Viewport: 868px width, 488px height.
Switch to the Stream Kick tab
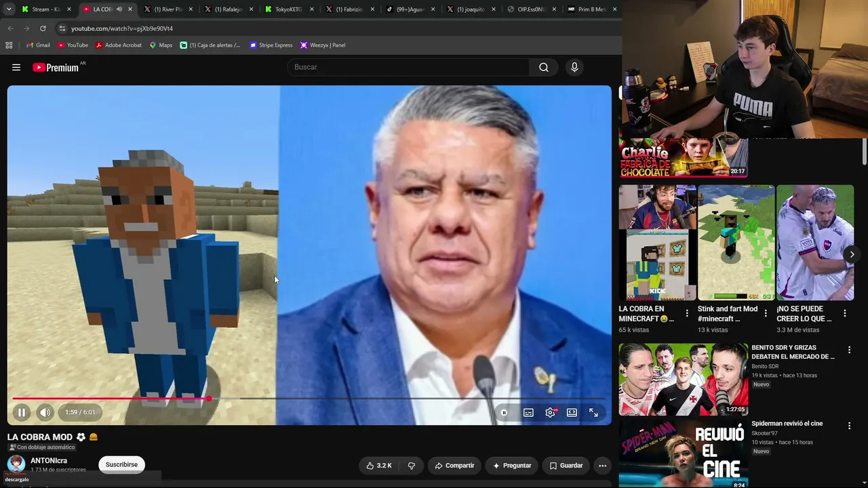click(46, 9)
